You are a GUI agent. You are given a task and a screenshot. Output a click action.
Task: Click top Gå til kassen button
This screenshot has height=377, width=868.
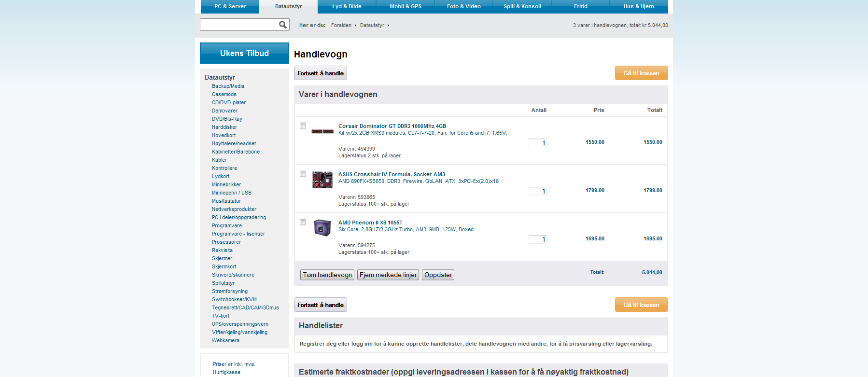tap(641, 73)
